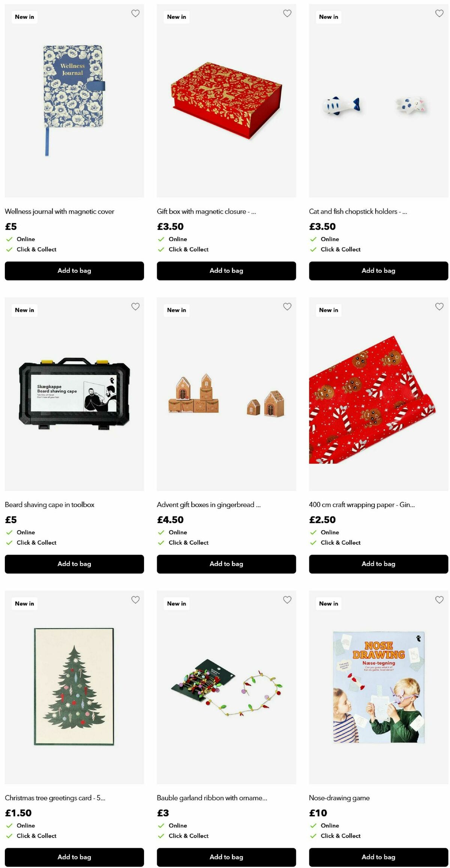Add beard shaving cape to bag
This screenshot has height=868, width=450.
point(74,564)
